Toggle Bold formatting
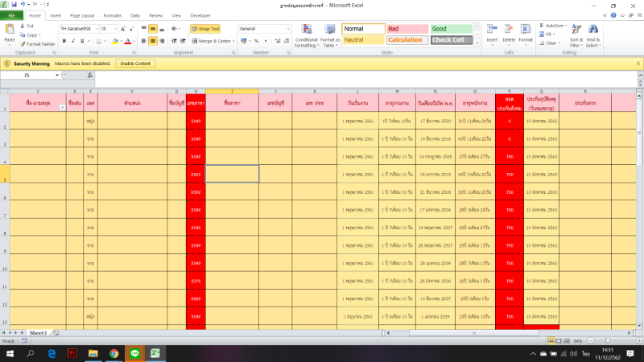The image size is (644, 362). (62, 40)
